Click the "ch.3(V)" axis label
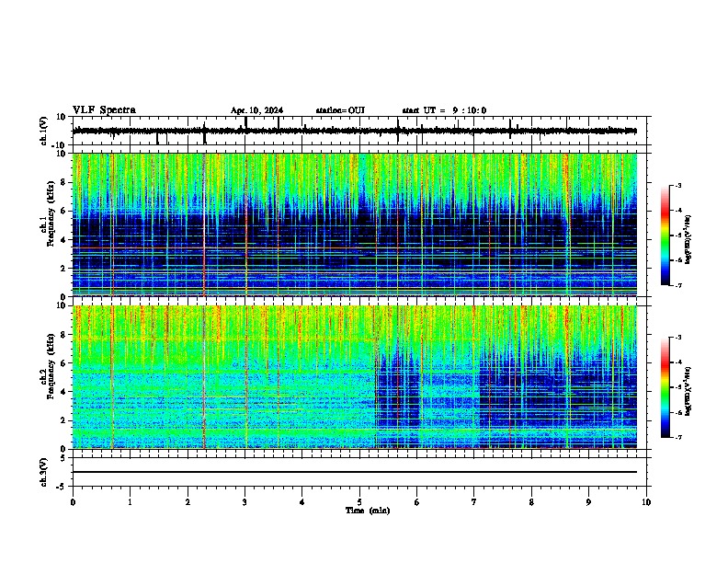Screen dimensions: 728x563 tap(44, 473)
